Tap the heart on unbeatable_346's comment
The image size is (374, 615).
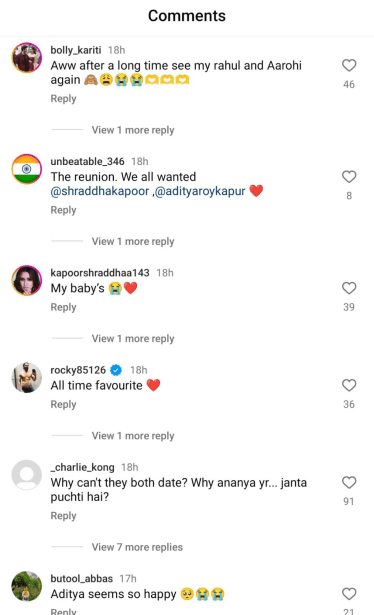click(x=349, y=176)
